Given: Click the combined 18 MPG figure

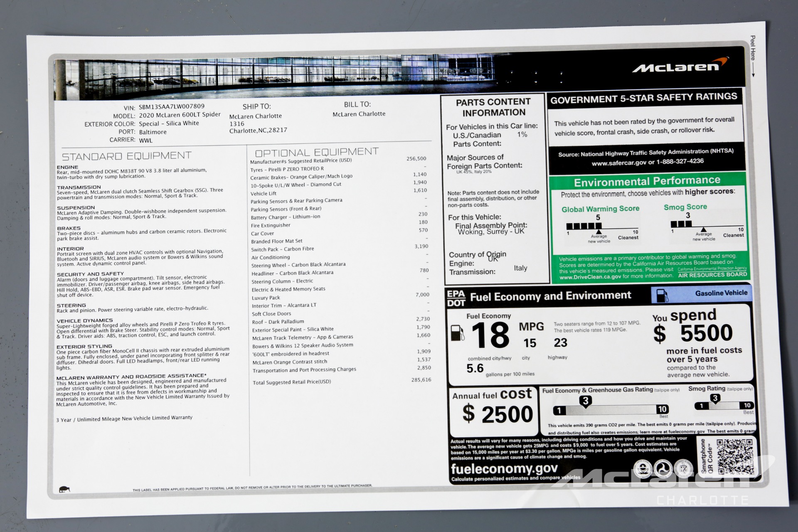Looking at the screenshot, I should (490, 335).
